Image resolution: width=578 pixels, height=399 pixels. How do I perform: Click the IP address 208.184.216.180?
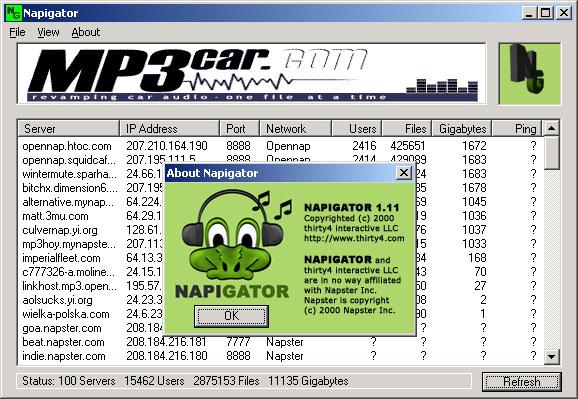[x=167, y=356]
